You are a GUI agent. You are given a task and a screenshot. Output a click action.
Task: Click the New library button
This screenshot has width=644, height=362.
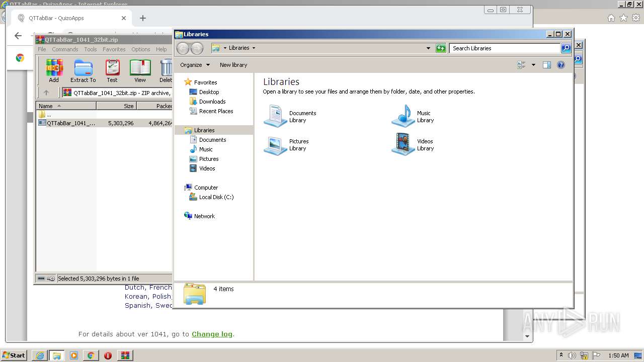coord(233,65)
